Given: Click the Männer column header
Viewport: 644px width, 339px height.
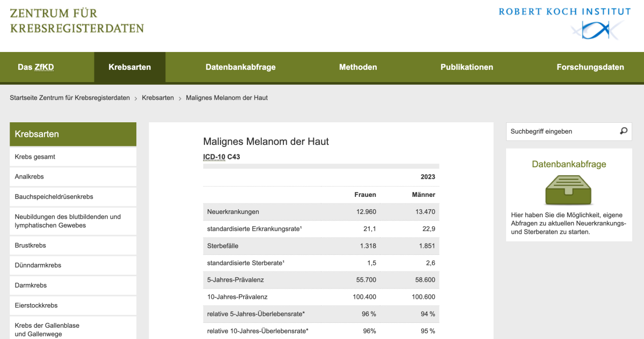Looking at the screenshot, I should 424,195.
